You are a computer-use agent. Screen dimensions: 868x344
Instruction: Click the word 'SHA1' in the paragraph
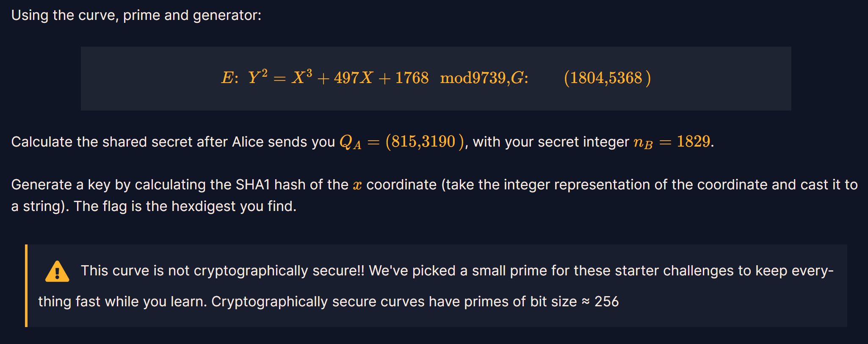tap(252, 185)
